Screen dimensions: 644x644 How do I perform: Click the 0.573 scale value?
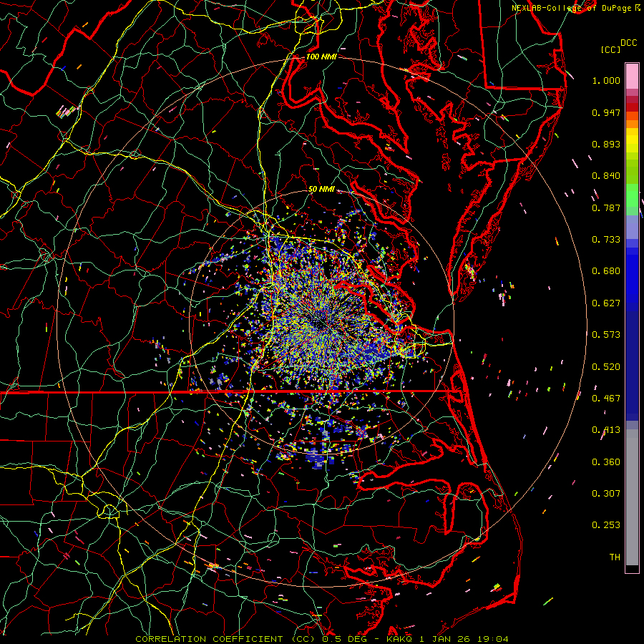(606, 335)
